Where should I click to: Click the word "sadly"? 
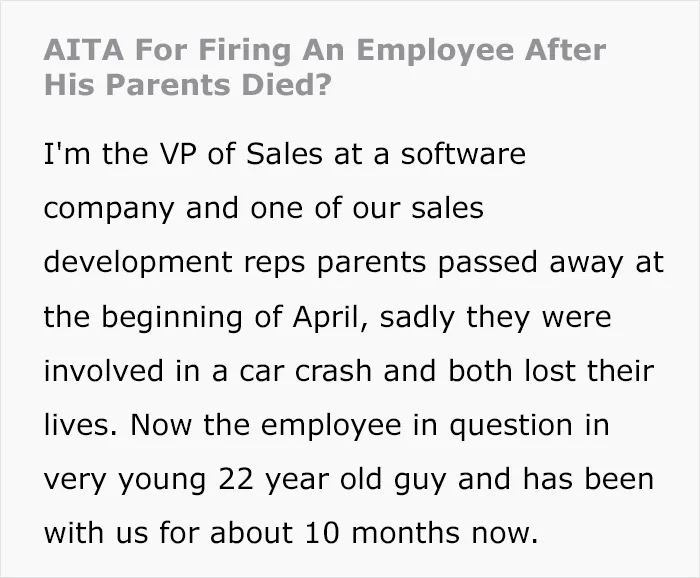[x=417, y=317]
